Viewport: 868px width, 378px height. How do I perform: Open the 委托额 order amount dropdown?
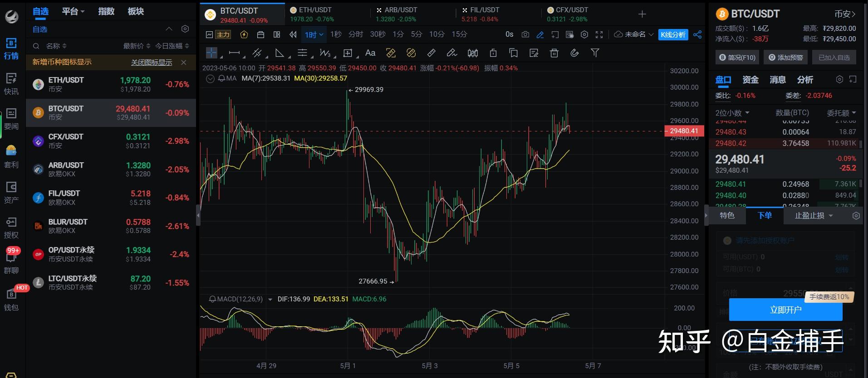841,113
